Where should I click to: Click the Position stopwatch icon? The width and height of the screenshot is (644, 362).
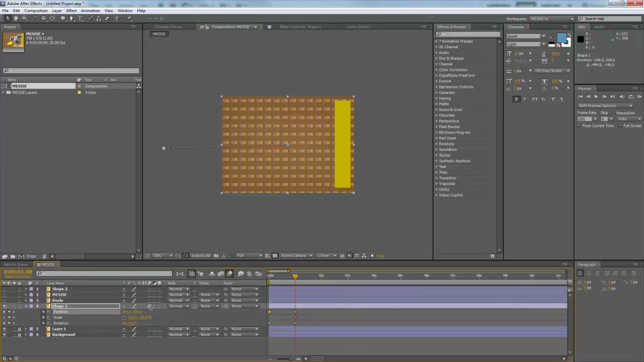(x=43, y=312)
